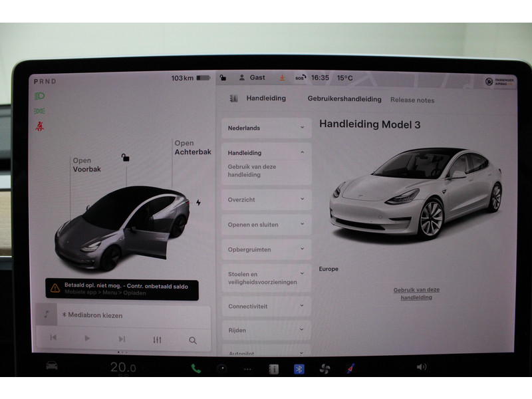
Task: Tap the 'Europe' region label
Action: click(329, 269)
